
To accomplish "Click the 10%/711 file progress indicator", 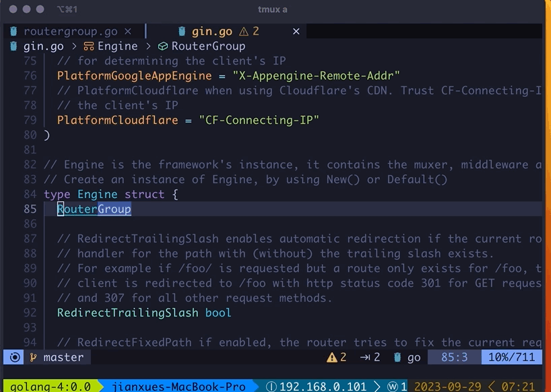I will coord(511,358).
